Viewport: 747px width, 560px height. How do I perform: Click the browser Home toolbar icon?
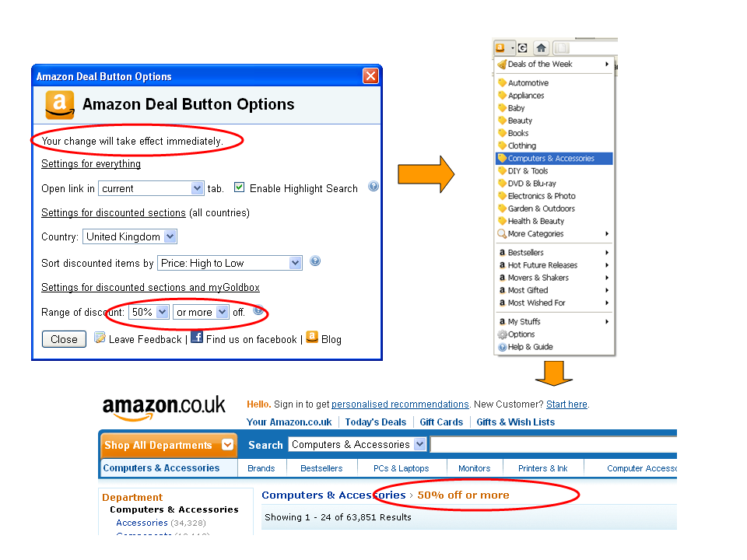pyautogui.click(x=542, y=47)
